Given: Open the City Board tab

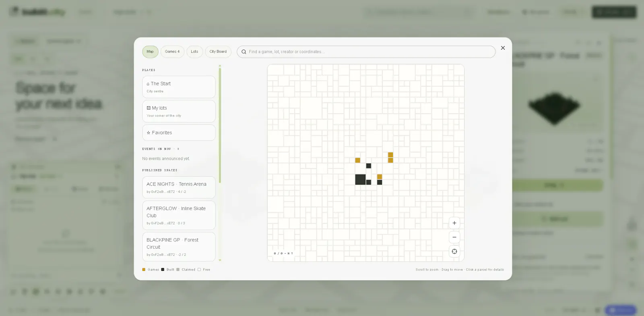Looking at the screenshot, I should (218, 52).
